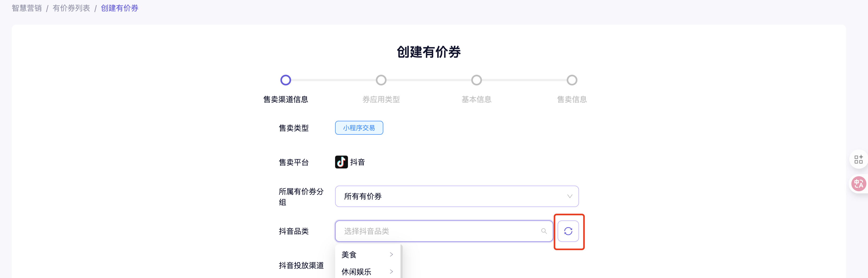Go to 智慧营销 breadcrumb link
Image resolution: width=868 pixels, height=278 pixels.
27,8
